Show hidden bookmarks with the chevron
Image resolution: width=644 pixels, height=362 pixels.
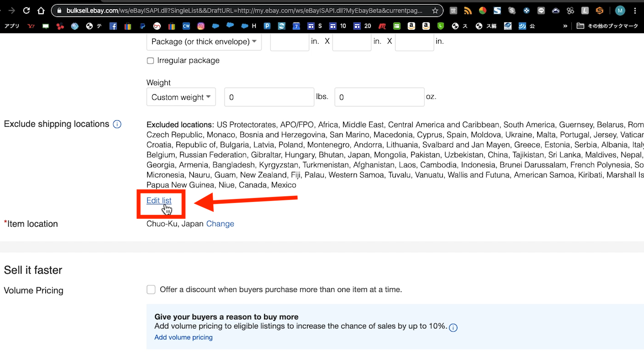[565, 26]
